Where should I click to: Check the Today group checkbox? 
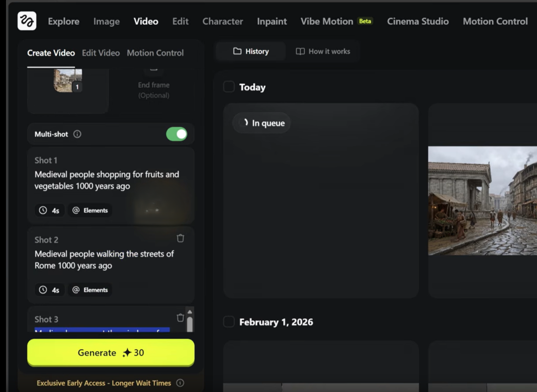coord(229,87)
